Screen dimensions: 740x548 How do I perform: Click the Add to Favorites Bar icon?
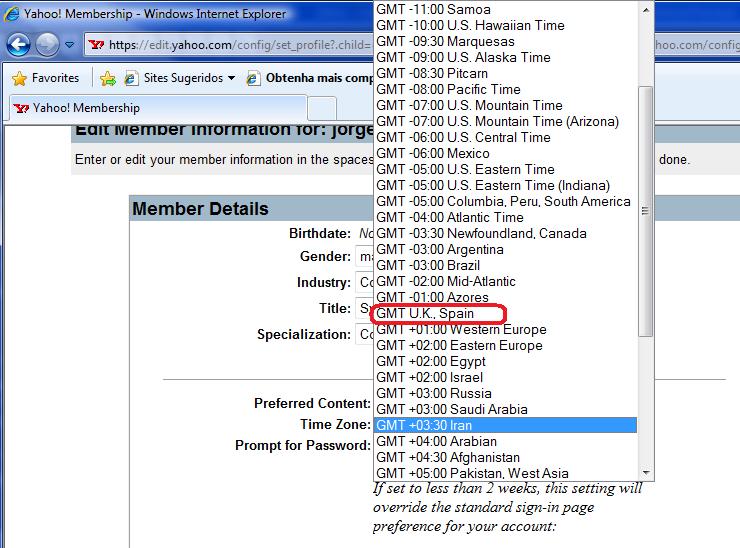click(x=108, y=78)
